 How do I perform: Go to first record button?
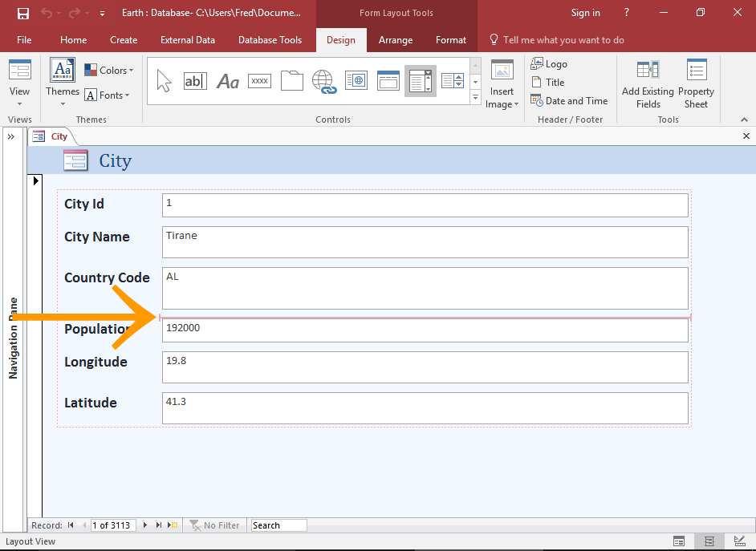(x=71, y=525)
